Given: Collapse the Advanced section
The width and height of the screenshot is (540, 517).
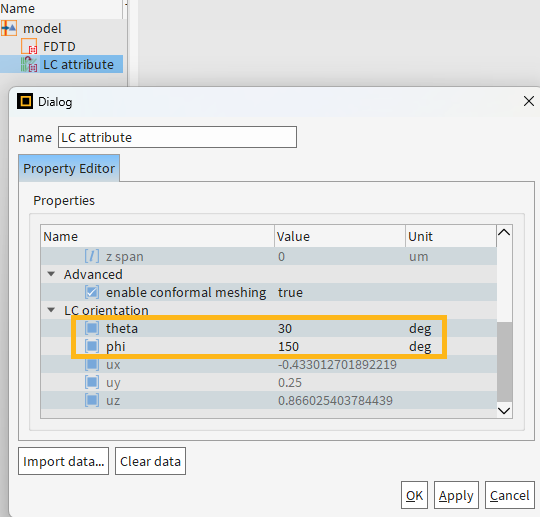Looking at the screenshot, I should [51, 274].
